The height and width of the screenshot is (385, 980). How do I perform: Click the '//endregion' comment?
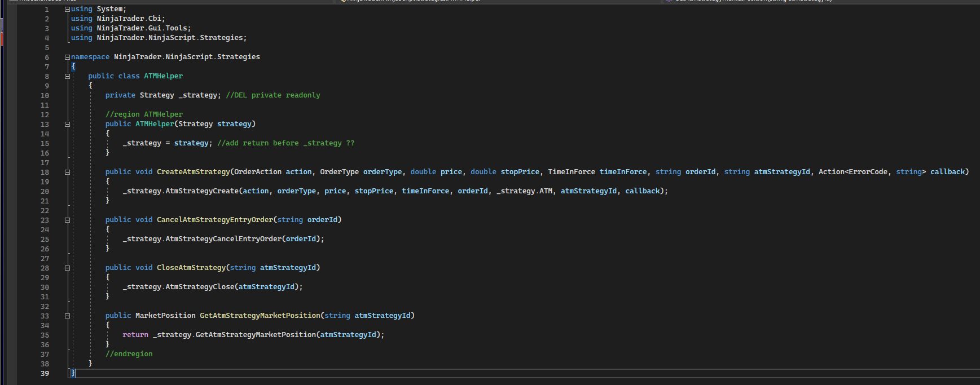(x=129, y=354)
